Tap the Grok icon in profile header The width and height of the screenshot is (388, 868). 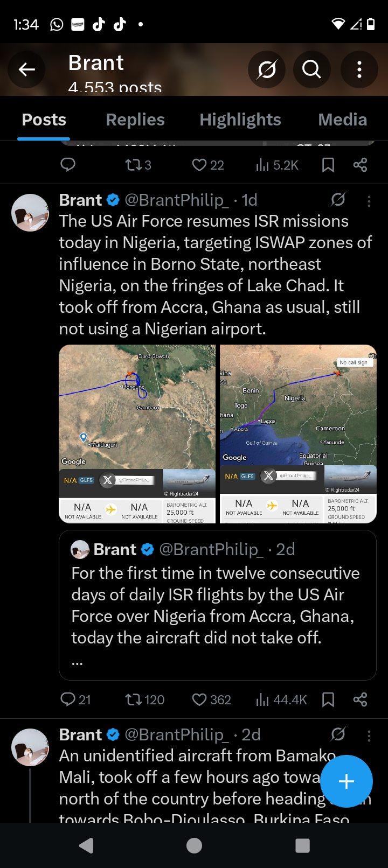pos(267,69)
